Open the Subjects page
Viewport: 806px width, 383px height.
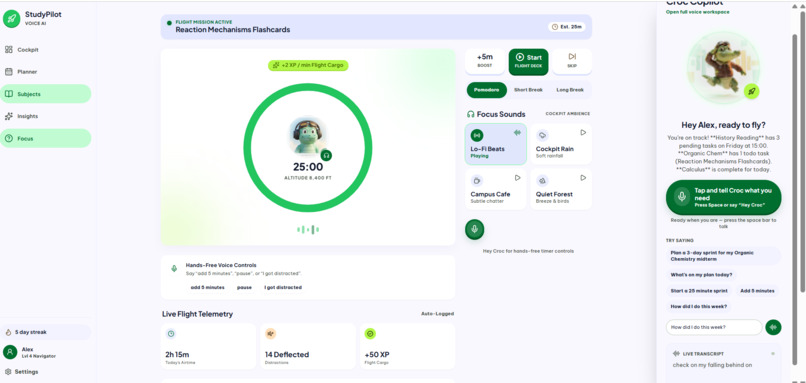click(46, 94)
